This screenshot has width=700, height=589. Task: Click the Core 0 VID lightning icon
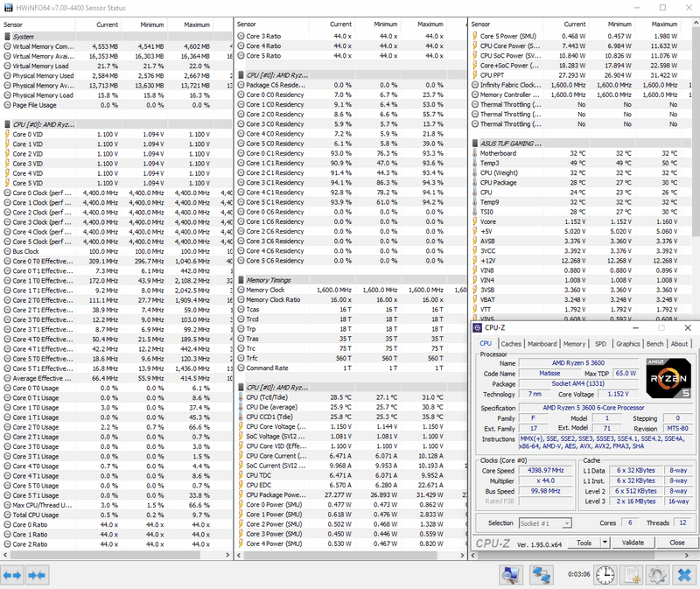7,134
